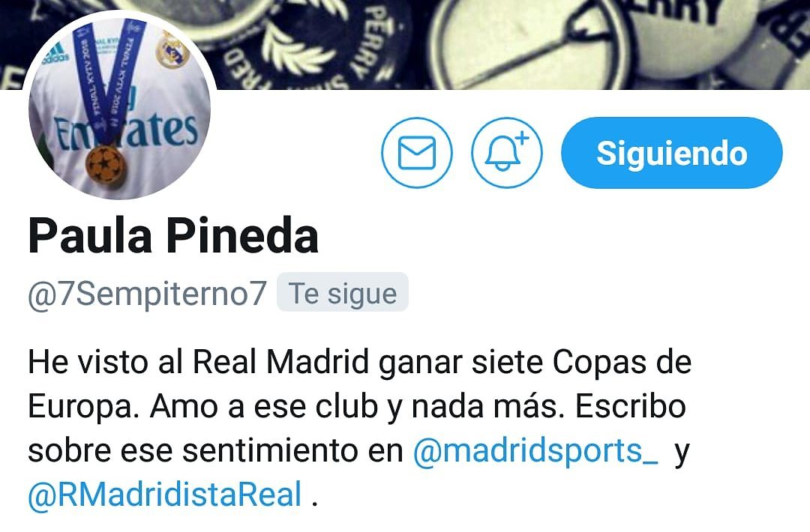Image resolution: width=810 pixels, height=532 pixels.
Task: Tap the Te sigue badge
Action: 343,293
